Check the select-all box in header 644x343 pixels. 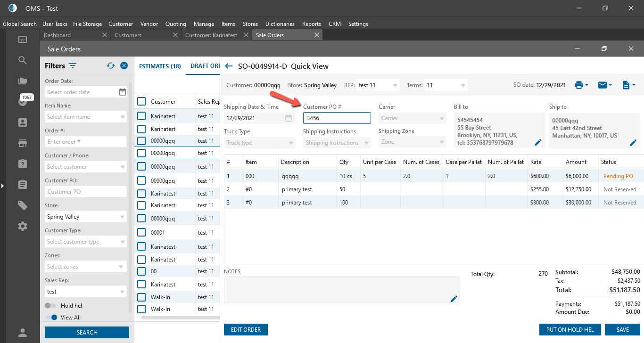pyautogui.click(x=141, y=101)
